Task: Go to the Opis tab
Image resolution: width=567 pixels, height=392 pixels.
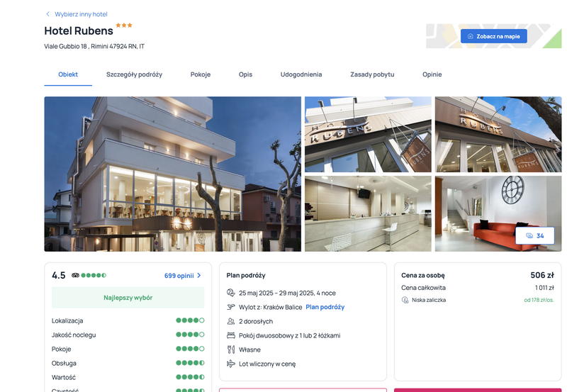Action: [x=245, y=74]
